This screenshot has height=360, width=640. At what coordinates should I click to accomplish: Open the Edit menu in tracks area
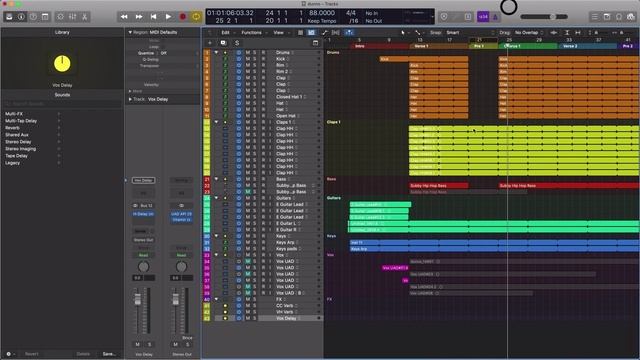click(x=225, y=33)
